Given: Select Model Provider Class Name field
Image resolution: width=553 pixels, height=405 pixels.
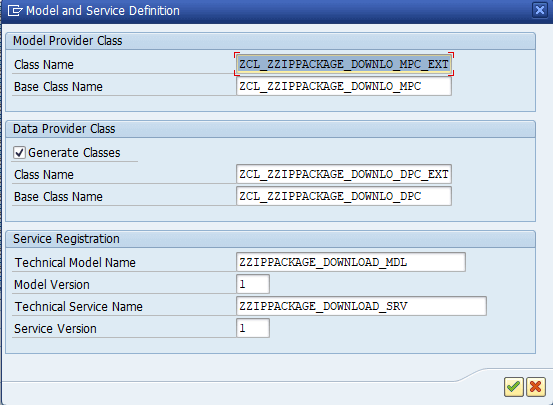Looking at the screenshot, I should [344, 64].
